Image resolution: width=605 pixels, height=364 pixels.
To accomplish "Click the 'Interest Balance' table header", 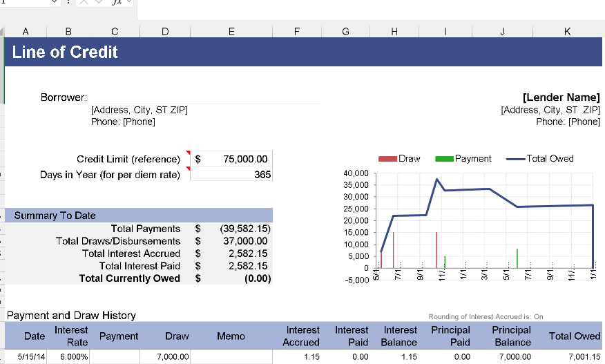I will pyautogui.click(x=399, y=336).
